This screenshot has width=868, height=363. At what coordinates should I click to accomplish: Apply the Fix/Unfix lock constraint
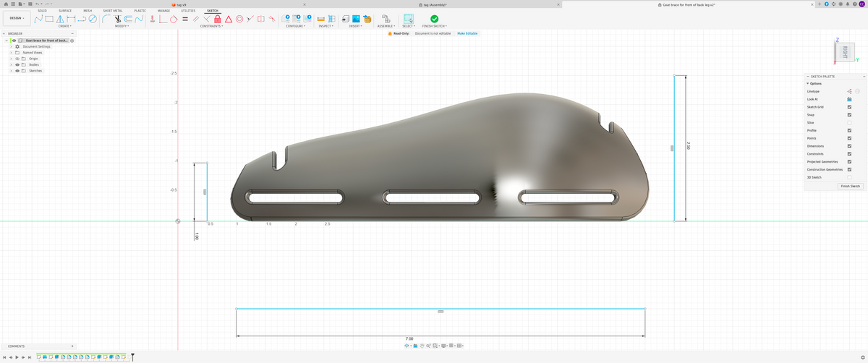coord(217,19)
